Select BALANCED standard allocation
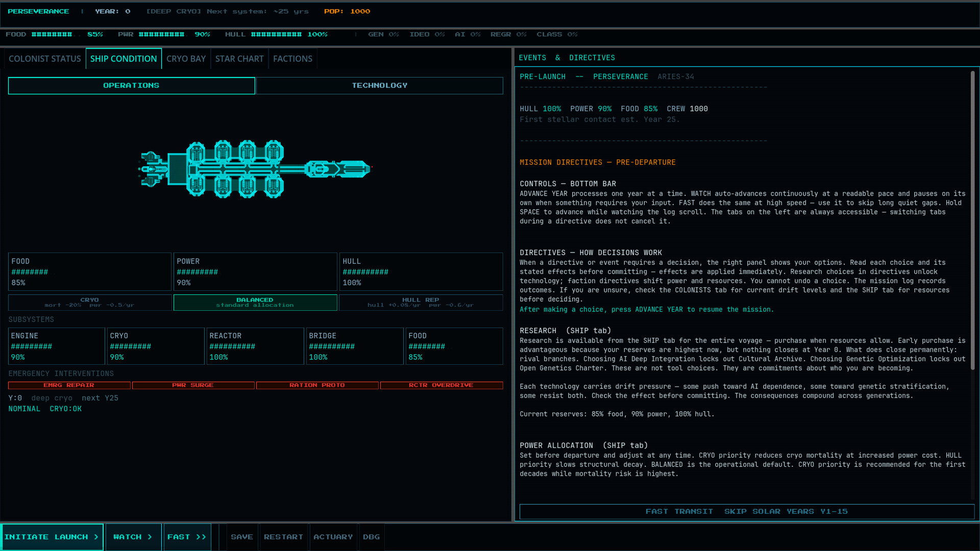Image resolution: width=980 pixels, height=551 pixels. tap(255, 302)
